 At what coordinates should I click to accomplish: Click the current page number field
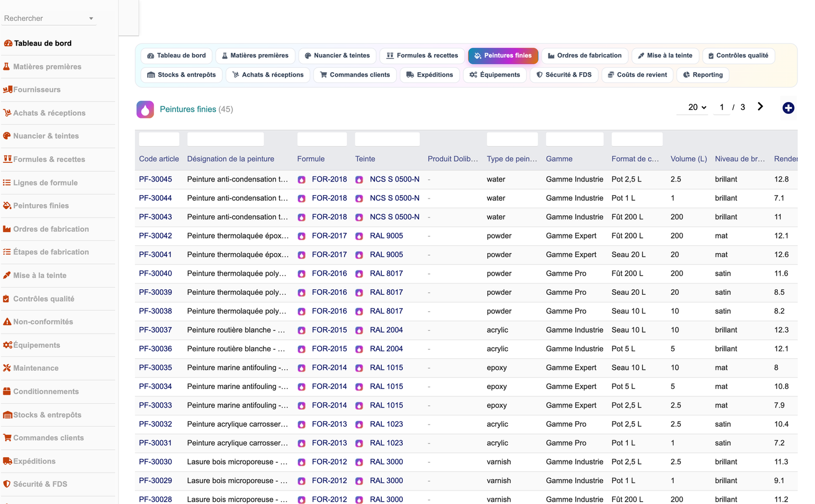pos(722,107)
